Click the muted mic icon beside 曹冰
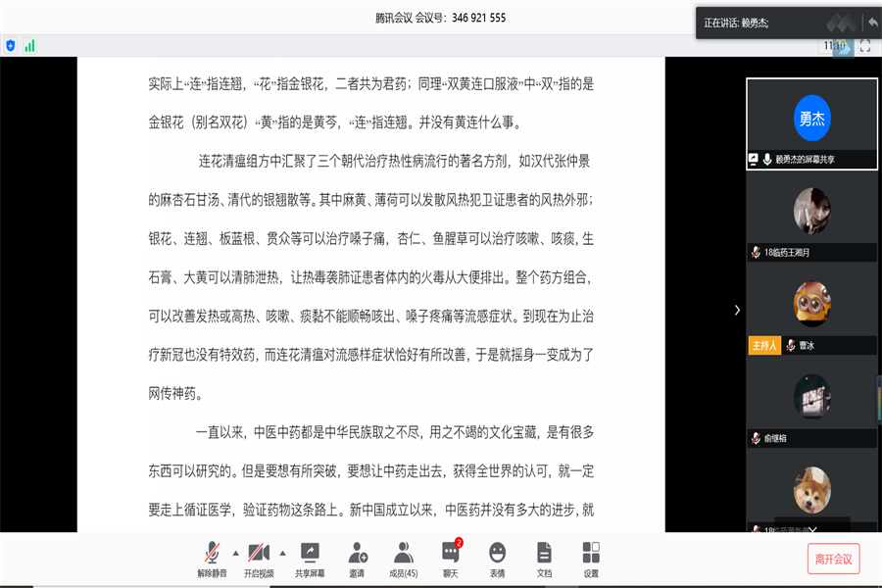This screenshot has height=588, width=882. (791, 346)
